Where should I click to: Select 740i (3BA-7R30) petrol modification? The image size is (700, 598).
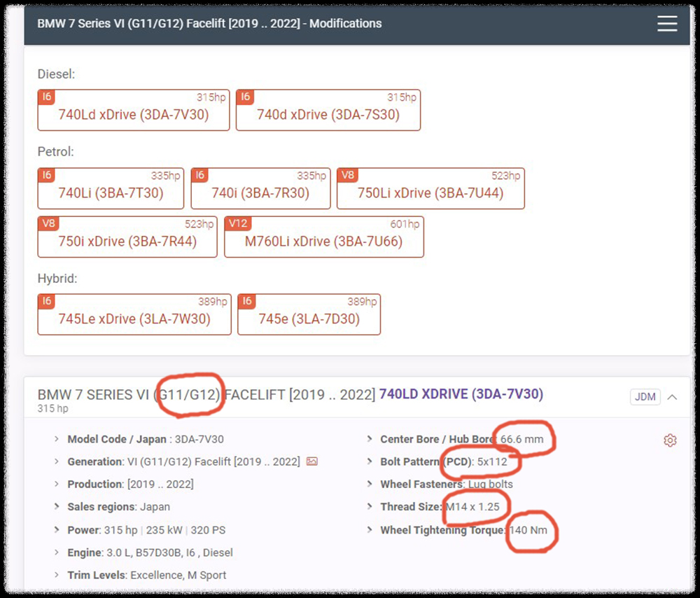point(260,188)
